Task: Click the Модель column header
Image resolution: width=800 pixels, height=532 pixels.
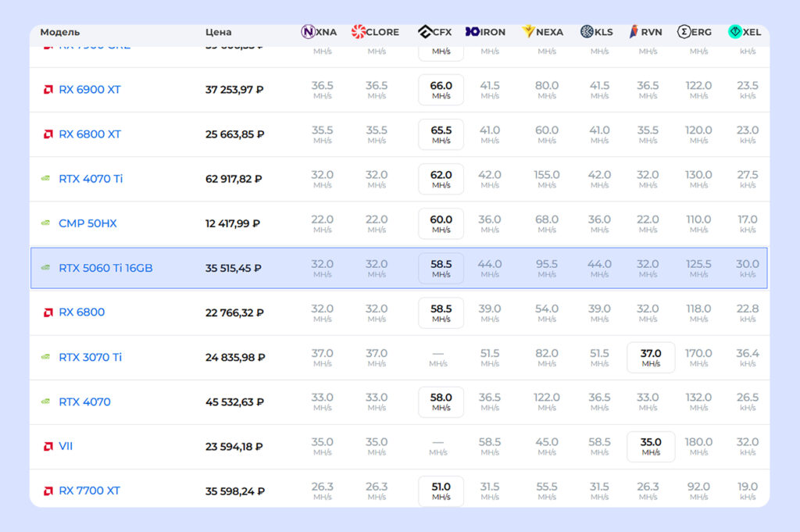Action: click(x=60, y=32)
